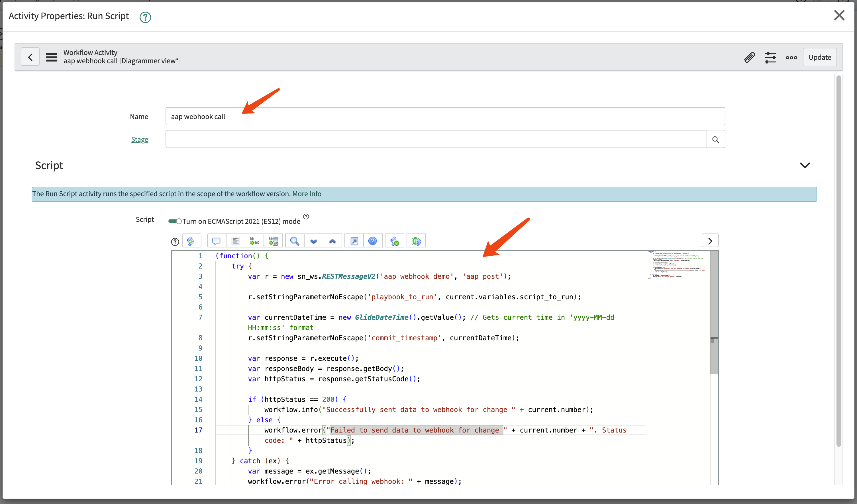Open the form context hamburger menu
The height and width of the screenshot is (504, 857).
(51, 57)
